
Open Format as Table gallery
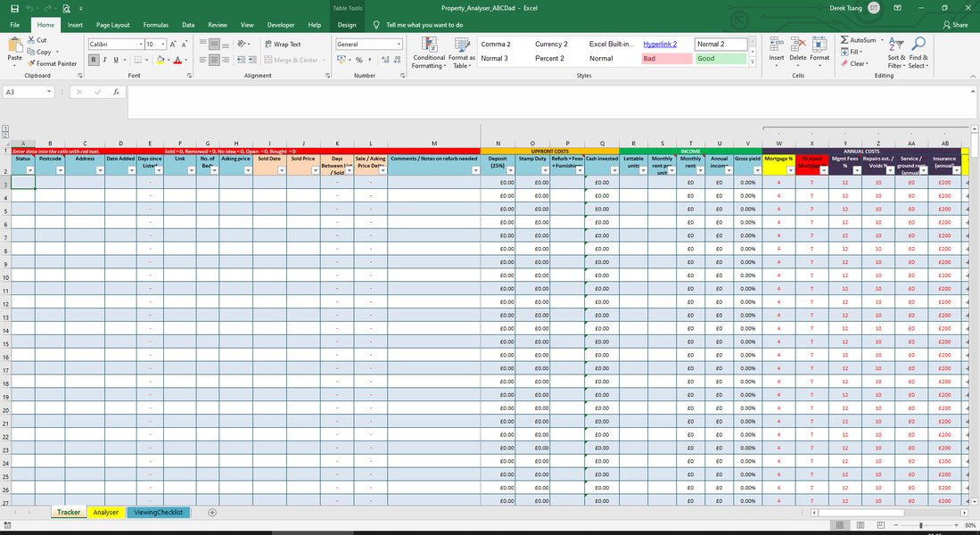[x=462, y=53]
